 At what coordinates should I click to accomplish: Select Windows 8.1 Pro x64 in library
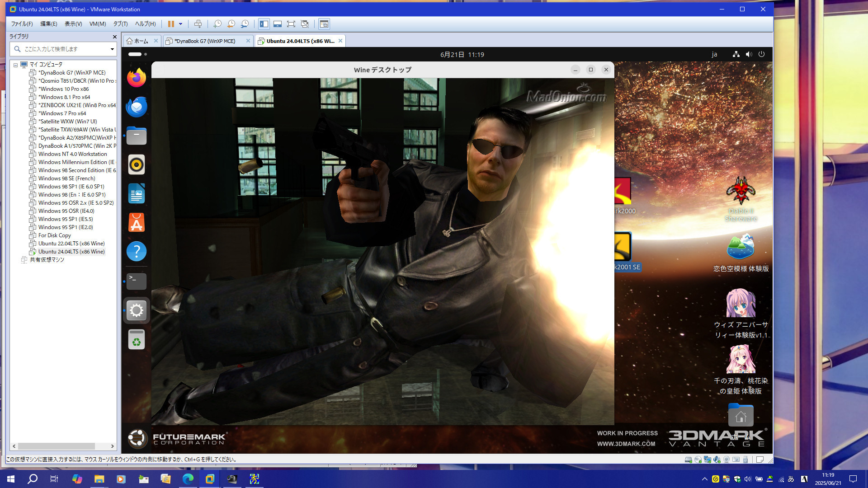60,97
